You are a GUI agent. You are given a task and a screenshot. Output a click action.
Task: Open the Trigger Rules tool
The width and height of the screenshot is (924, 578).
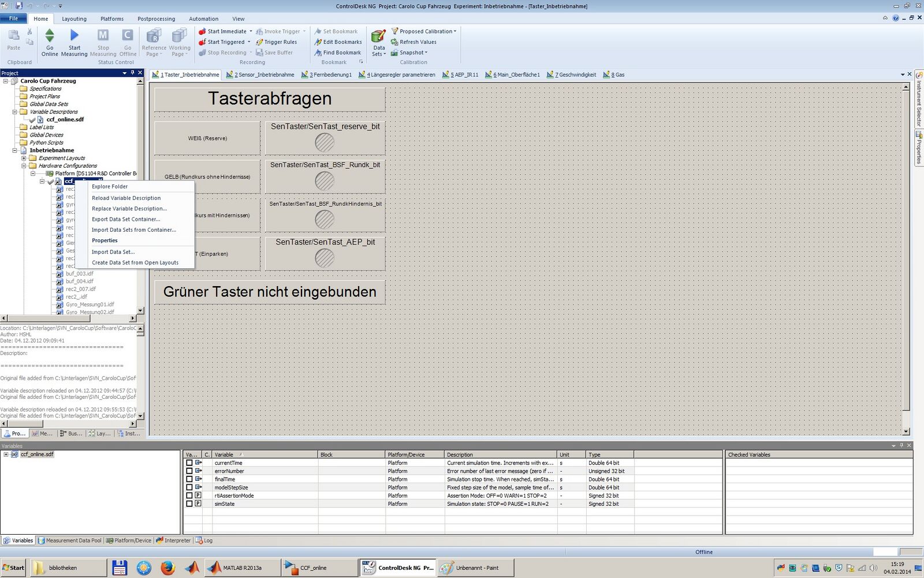(259, 42)
